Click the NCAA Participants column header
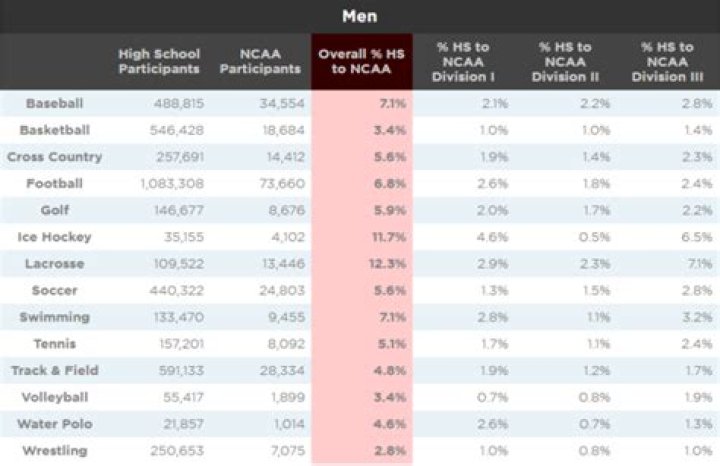The height and width of the screenshot is (466, 720). tap(260, 61)
